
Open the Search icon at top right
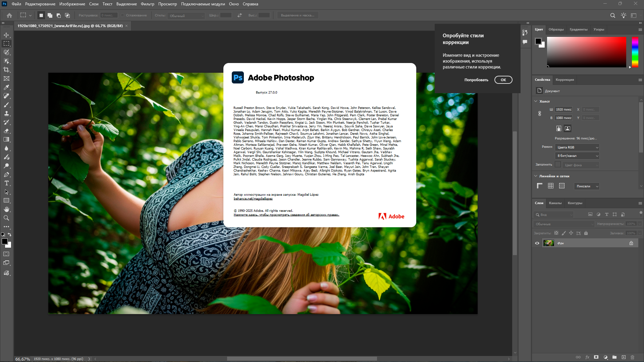point(612,15)
